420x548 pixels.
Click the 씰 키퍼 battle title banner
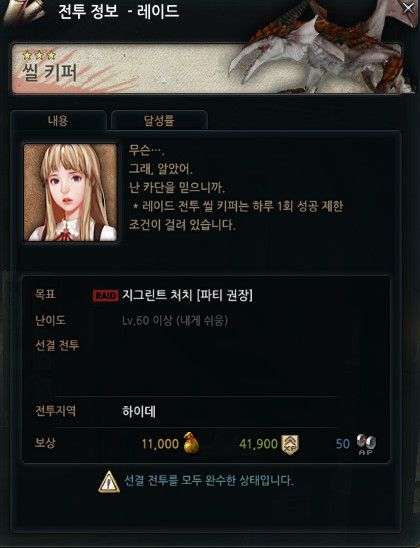pyautogui.click(x=206, y=68)
